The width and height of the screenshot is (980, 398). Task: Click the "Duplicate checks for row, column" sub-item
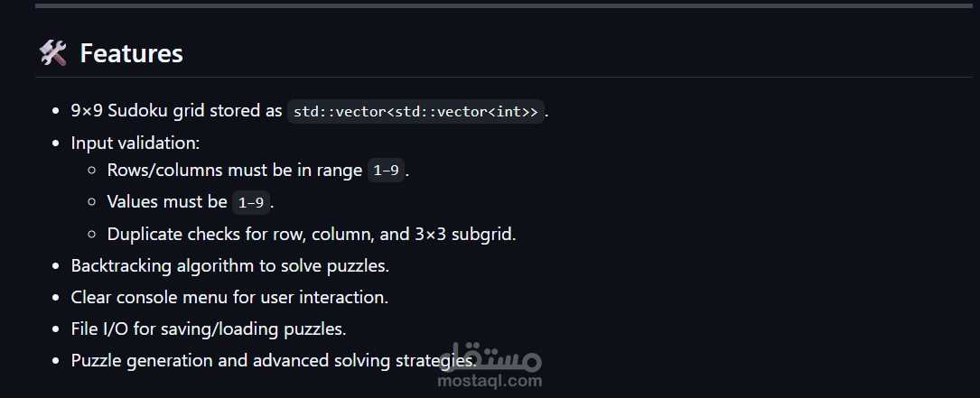(311, 234)
